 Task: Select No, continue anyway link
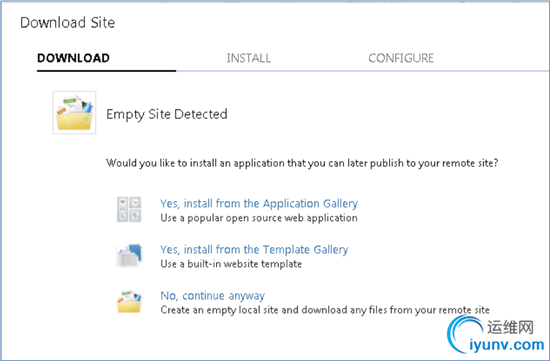[213, 295]
